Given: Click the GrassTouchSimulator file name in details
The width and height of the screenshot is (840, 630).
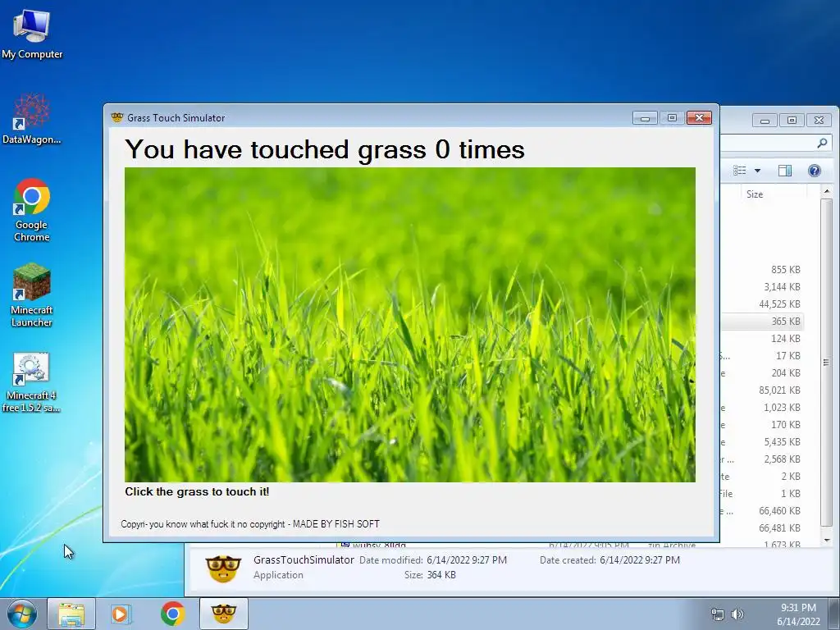Looking at the screenshot, I should [304, 559].
